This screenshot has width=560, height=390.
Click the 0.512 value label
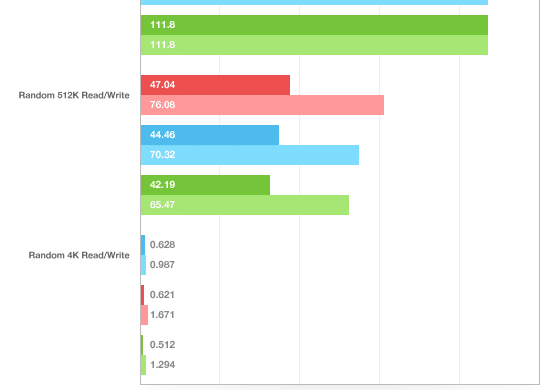click(x=162, y=345)
